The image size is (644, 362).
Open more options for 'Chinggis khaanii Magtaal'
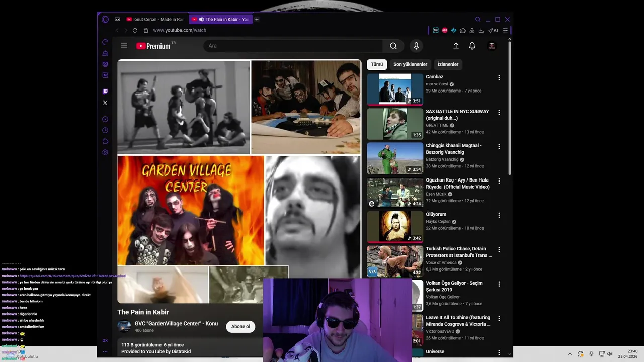click(499, 147)
